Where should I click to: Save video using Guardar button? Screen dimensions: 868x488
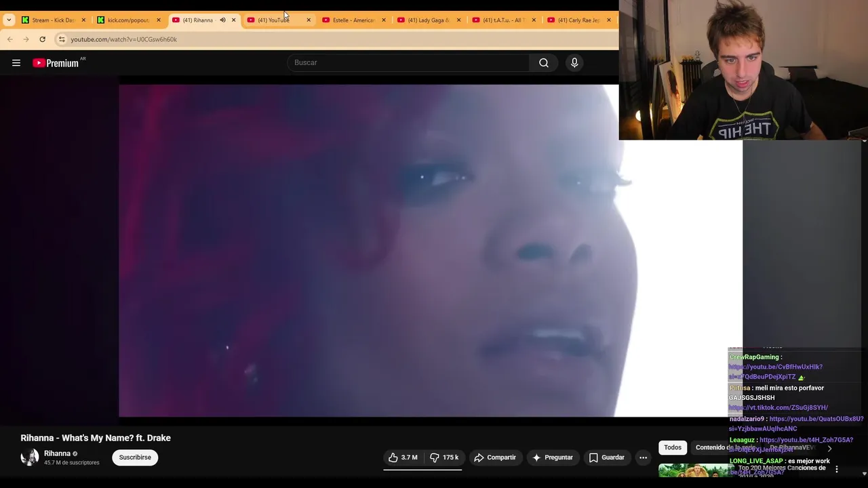pos(606,457)
